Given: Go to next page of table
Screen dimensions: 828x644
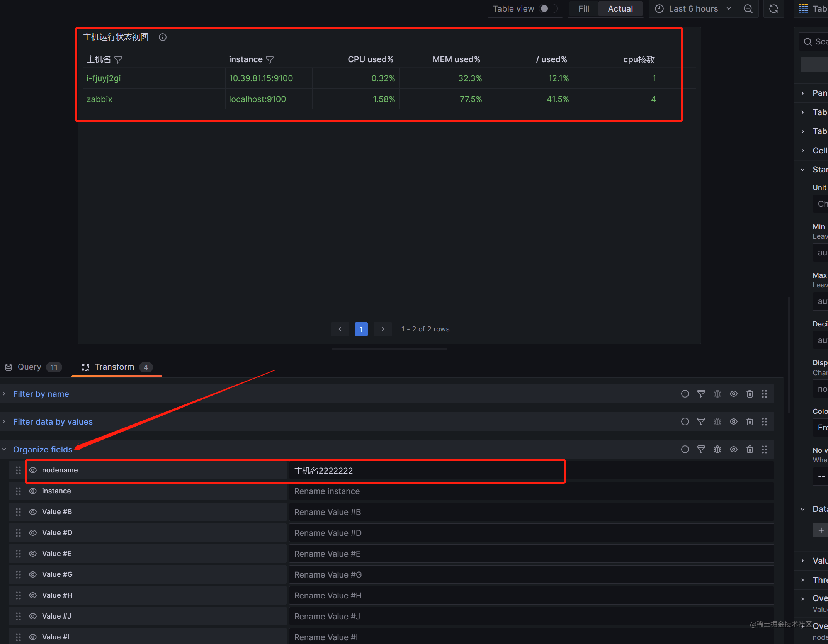Looking at the screenshot, I should coord(383,329).
